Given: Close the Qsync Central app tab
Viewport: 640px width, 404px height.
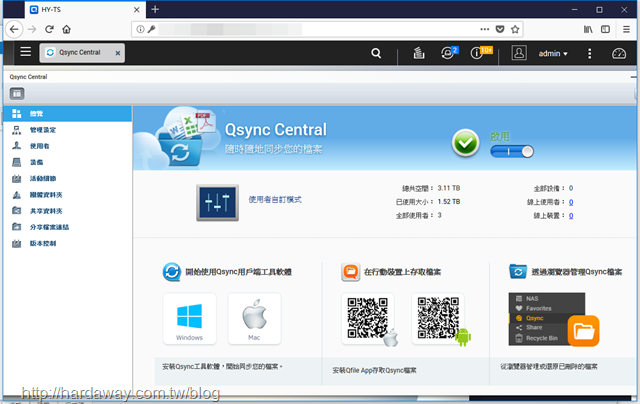Looking at the screenshot, I should coord(118,53).
